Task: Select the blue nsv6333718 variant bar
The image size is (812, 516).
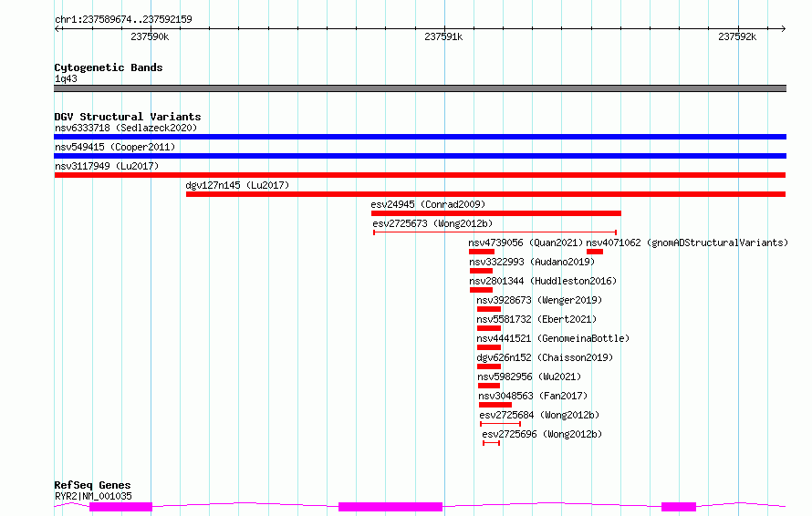Action: tap(420, 137)
